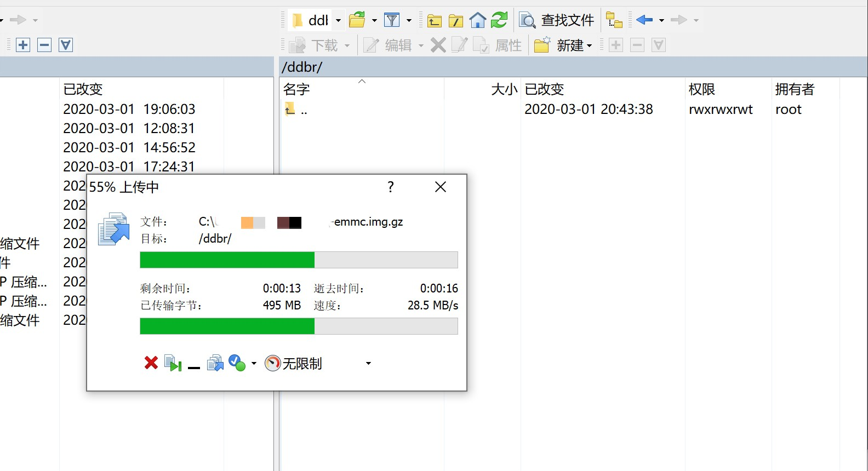The image size is (868, 471).
Task: Cancel the upload with the red X
Action: (151, 363)
